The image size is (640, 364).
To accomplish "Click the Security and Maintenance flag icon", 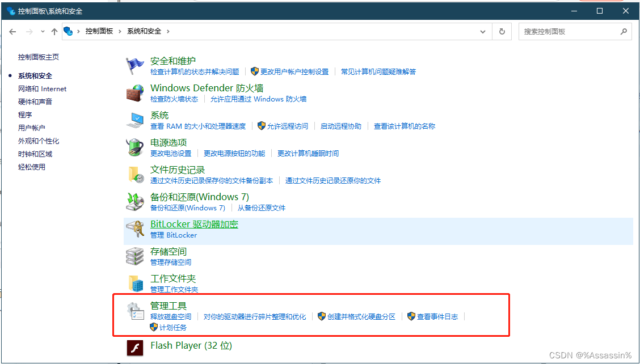I will (x=134, y=66).
